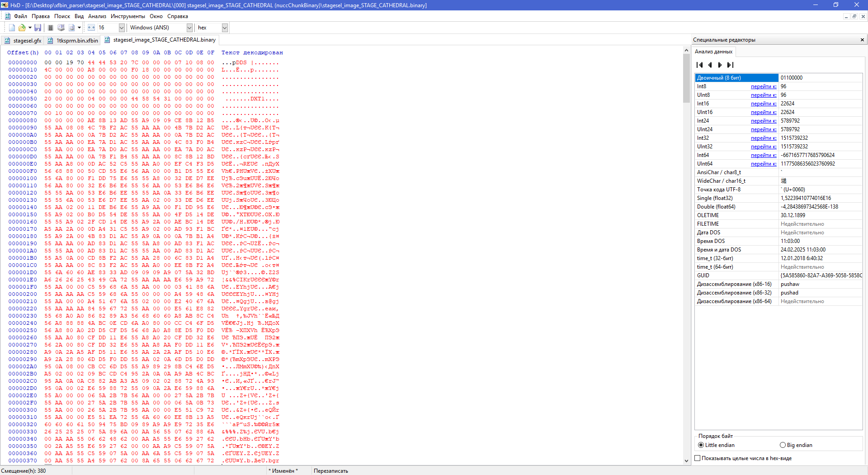Expand the disk image dropdown arrow
868x475 pixels.
[79, 28]
